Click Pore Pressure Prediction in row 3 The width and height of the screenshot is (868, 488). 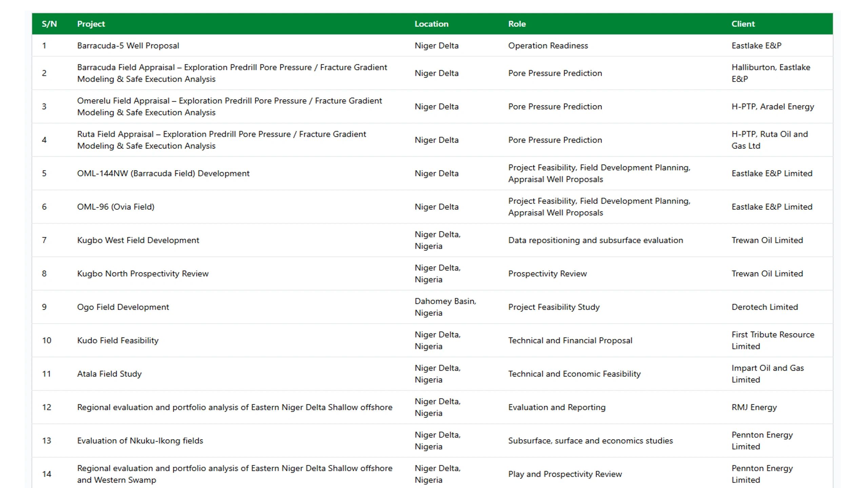[555, 106]
